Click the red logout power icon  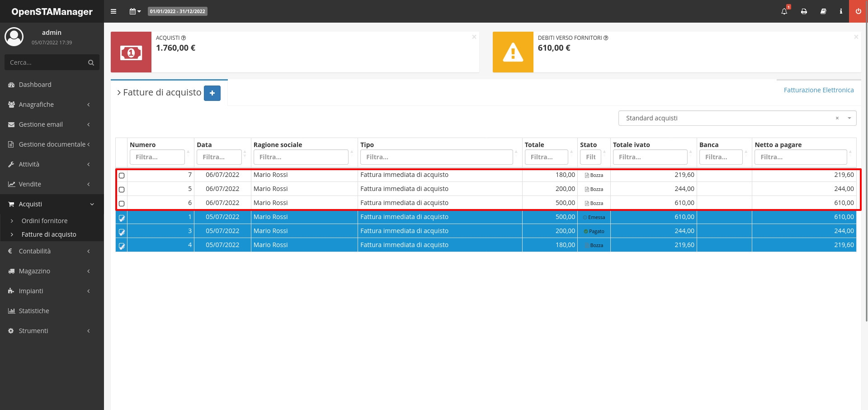click(x=858, y=11)
